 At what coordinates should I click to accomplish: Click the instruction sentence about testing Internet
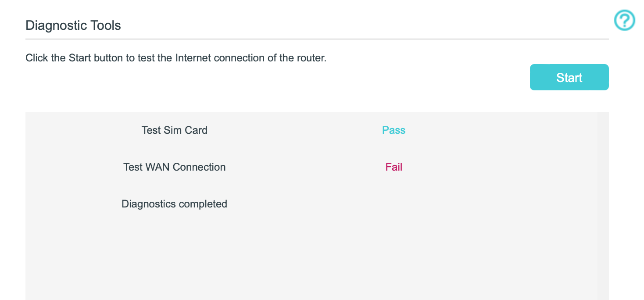click(176, 58)
